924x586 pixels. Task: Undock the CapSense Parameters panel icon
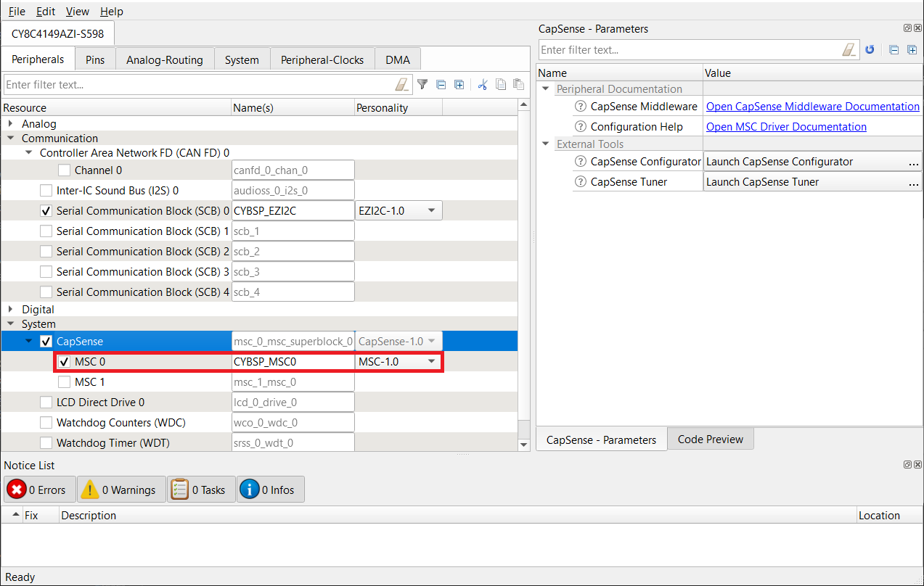tap(907, 28)
